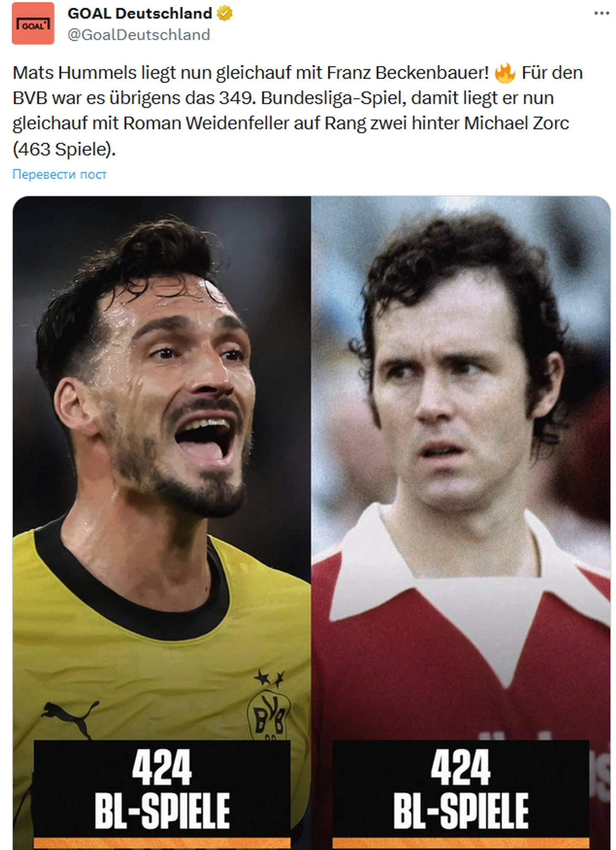Open the @GoalDeutschland handle link

pos(139,35)
